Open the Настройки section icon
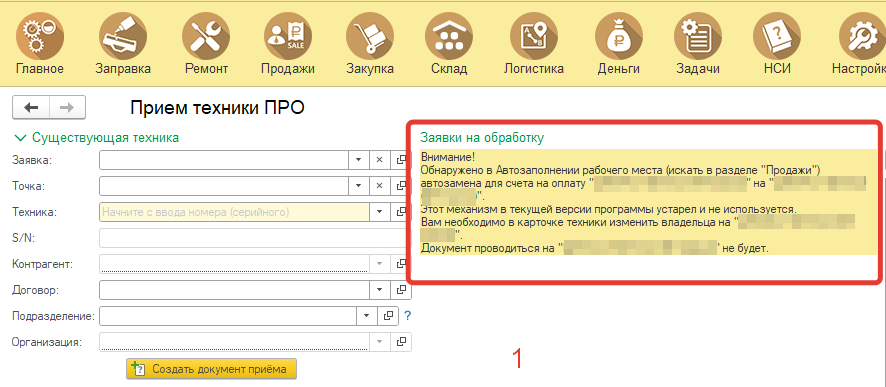 [x=862, y=36]
